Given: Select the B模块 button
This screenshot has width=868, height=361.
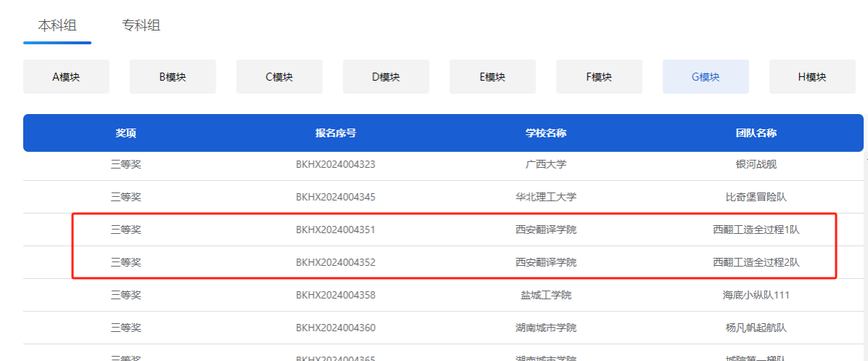Looking at the screenshot, I should (x=173, y=77).
